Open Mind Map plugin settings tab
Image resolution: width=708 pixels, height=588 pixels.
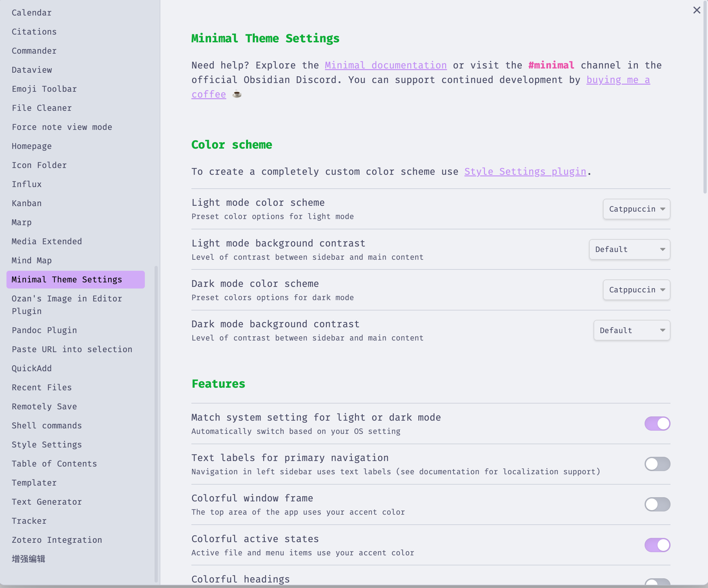[32, 260]
